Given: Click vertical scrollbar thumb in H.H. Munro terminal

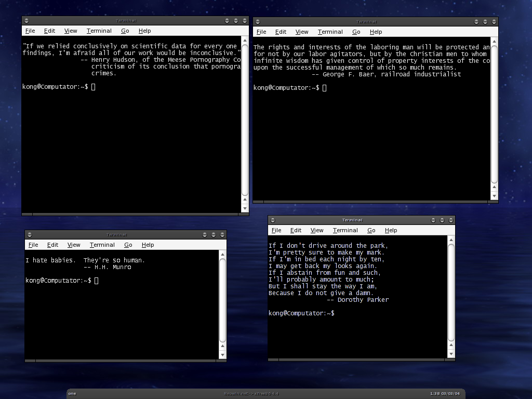Looking at the screenshot, I should [222, 300].
